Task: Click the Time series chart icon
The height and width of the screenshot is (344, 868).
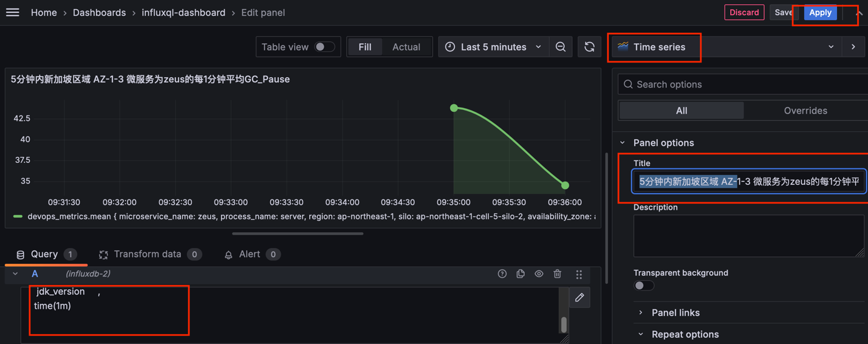Action: tap(623, 46)
